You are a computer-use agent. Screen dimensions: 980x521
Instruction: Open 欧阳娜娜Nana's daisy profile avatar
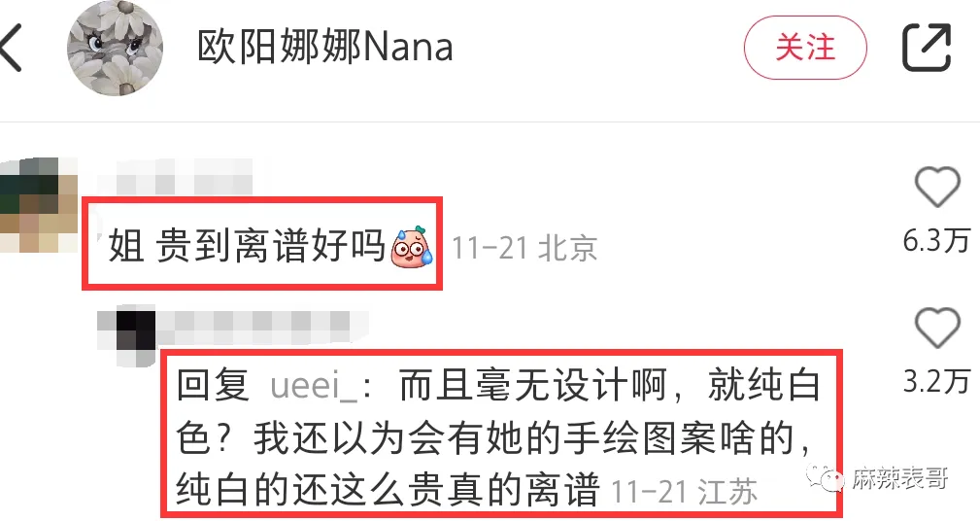tap(115, 49)
